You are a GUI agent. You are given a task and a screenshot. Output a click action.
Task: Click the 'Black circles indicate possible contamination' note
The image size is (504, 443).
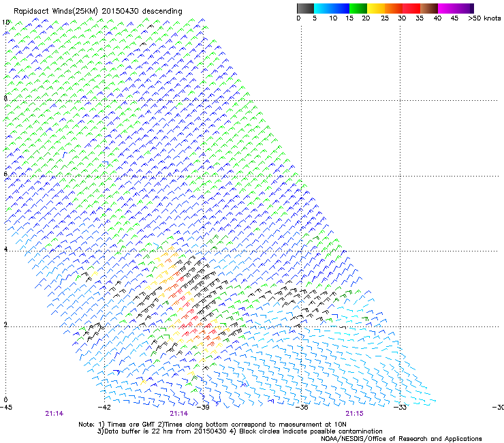(311, 431)
